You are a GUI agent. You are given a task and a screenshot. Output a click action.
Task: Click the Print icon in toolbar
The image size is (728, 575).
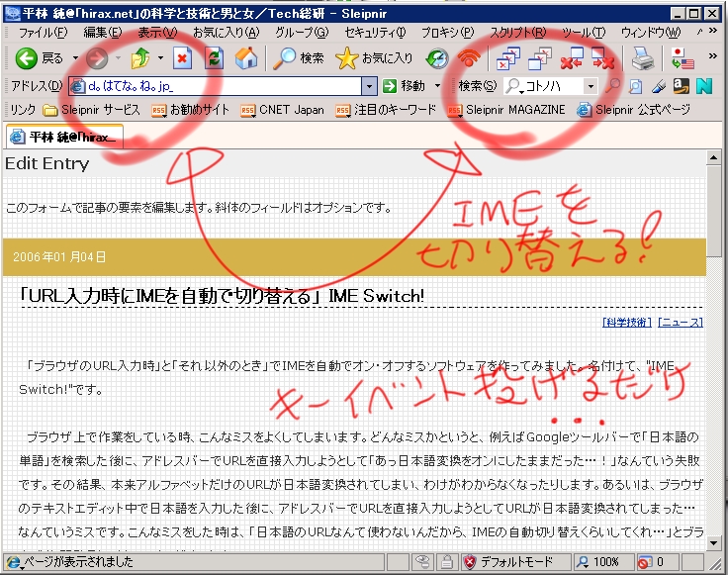[x=643, y=58]
